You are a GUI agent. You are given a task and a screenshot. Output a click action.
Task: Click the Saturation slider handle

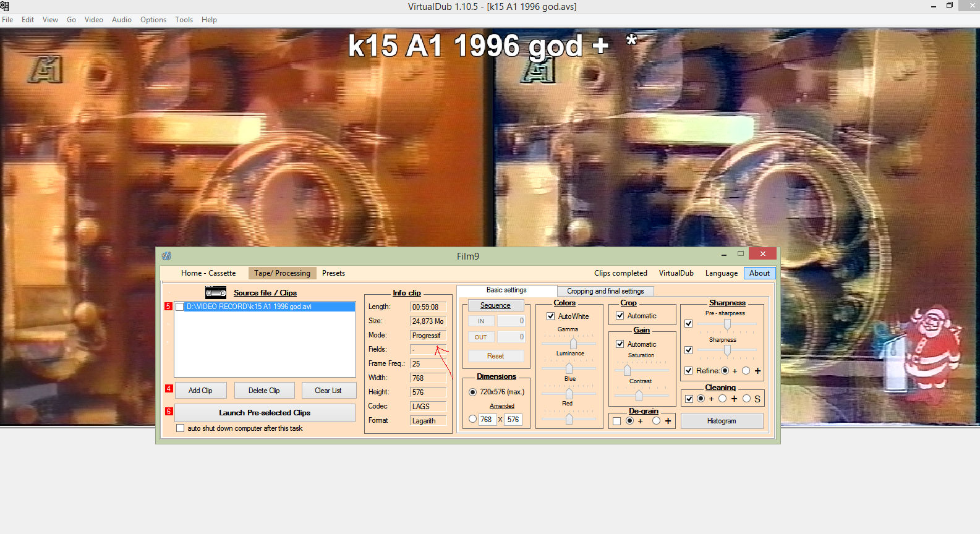click(x=627, y=370)
